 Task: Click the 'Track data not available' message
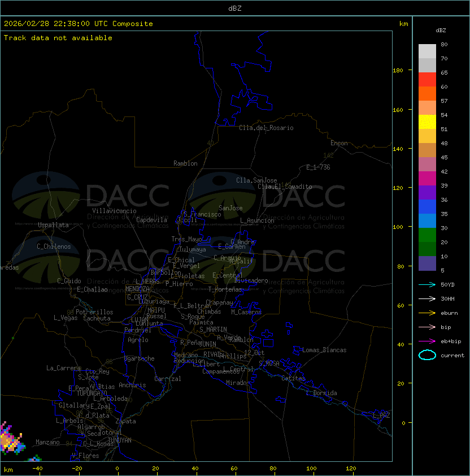(x=58, y=38)
